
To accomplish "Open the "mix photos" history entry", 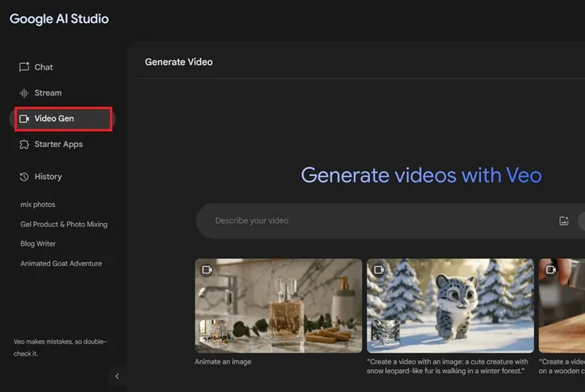I will (x=38, y=205).
